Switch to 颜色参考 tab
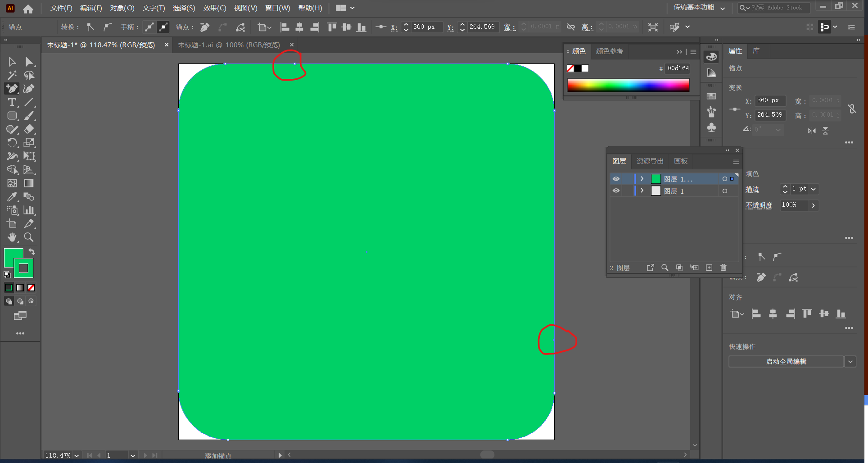The width and height of the screenshot is (868, 463). 610,51
